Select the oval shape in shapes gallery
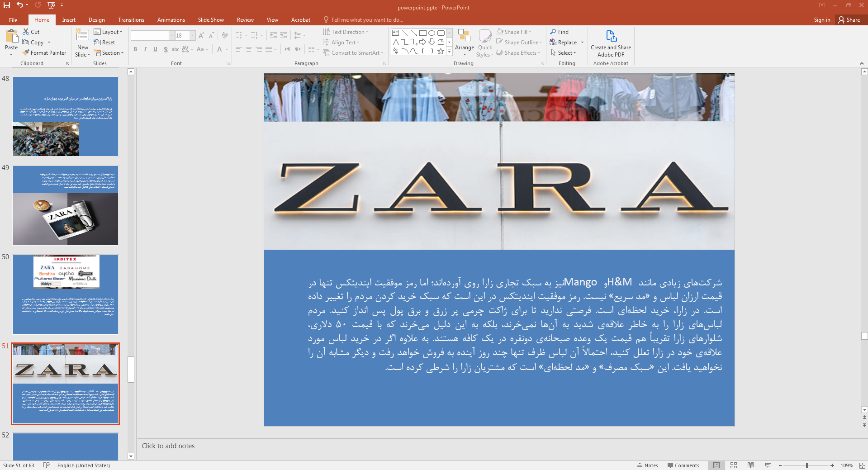 (x=432, y=33)
